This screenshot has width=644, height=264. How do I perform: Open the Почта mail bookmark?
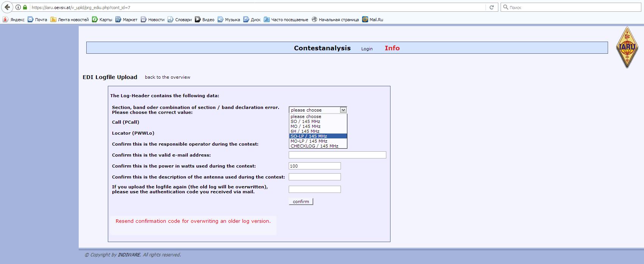pos(37,20)
